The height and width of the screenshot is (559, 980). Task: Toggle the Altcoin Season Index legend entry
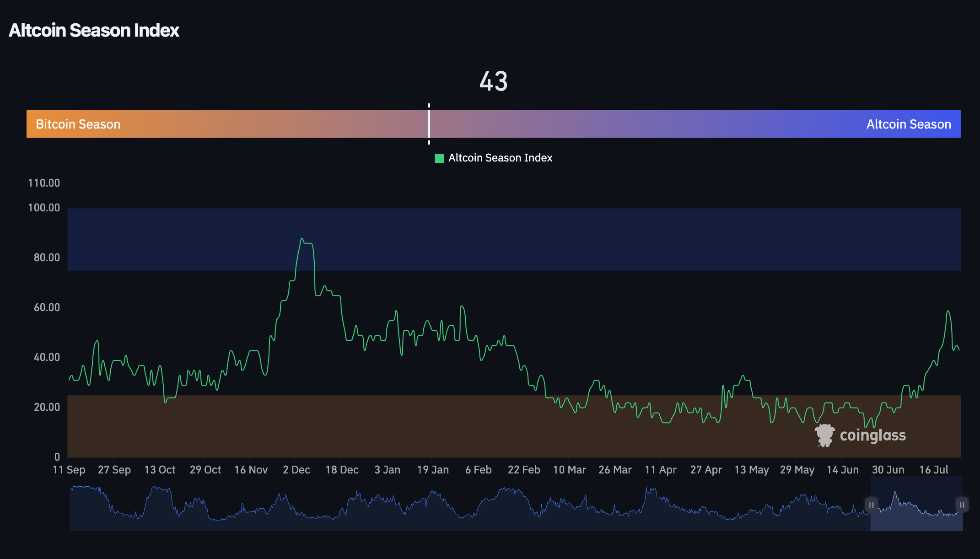point(500,158)
